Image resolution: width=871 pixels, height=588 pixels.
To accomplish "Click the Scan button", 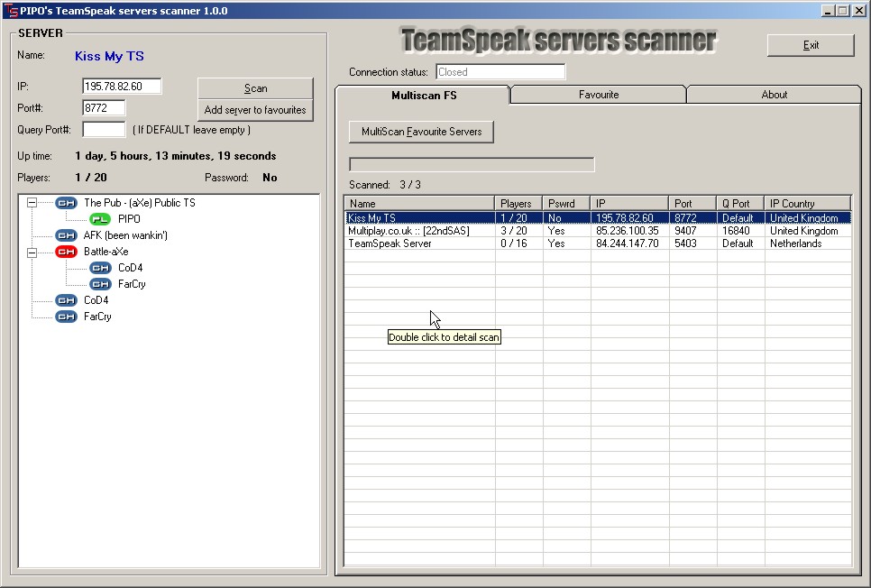I will pyautogui.click(x=255, y=88).
